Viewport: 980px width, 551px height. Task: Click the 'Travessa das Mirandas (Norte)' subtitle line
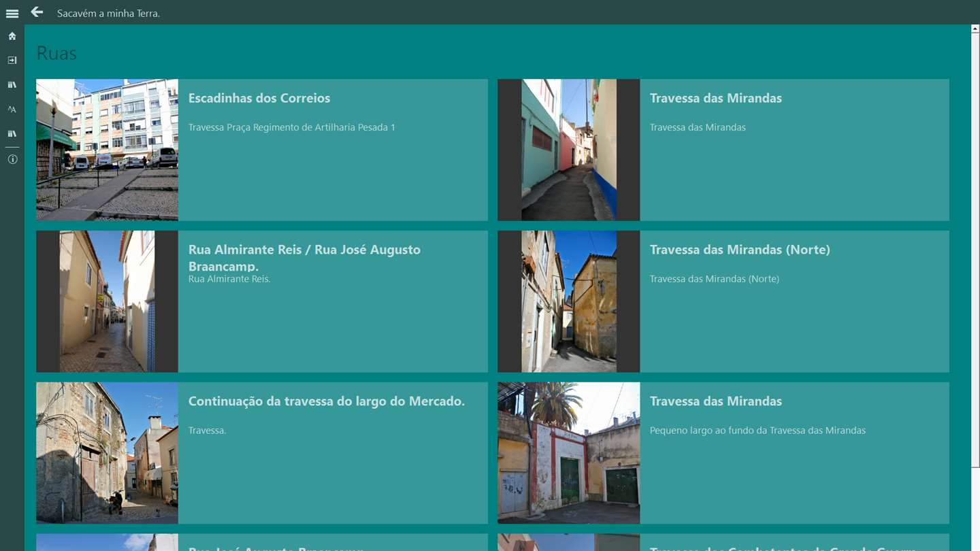pyautogui.click(x=715, y=279)
